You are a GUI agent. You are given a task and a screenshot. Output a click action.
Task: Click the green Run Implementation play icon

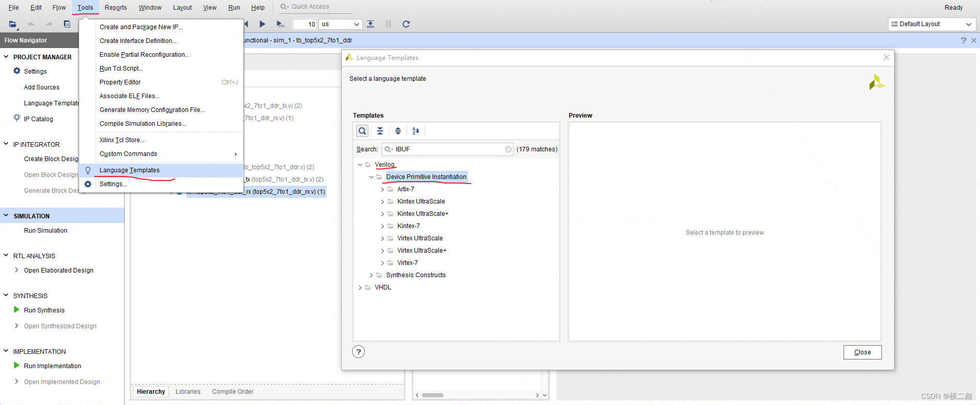point(17,366)
